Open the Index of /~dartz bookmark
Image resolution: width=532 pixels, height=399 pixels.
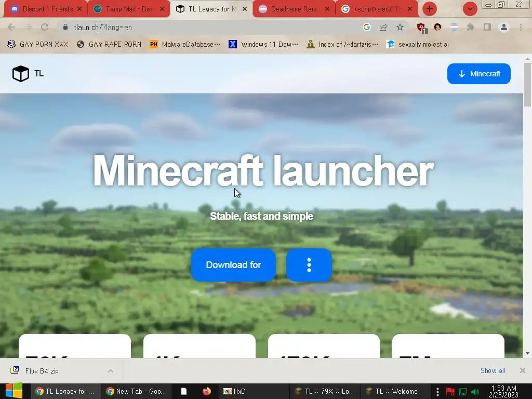tap(342, 44)
